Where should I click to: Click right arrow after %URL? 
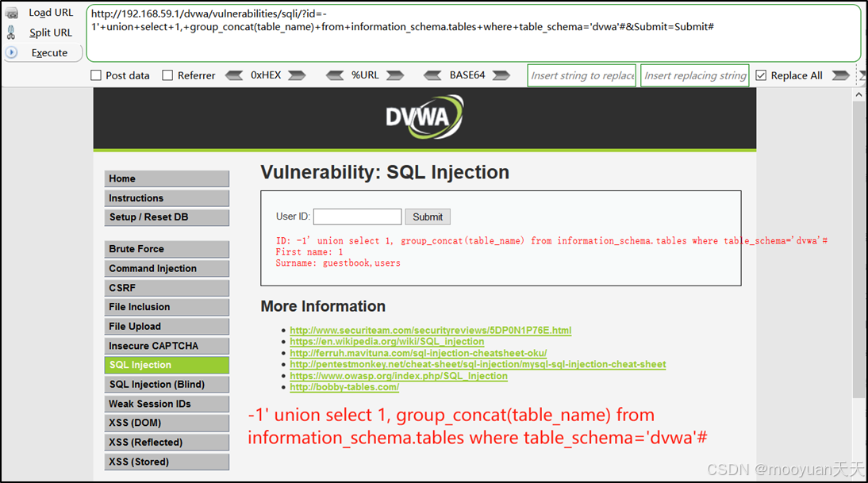pyautogui.click(x=394, y=75)
